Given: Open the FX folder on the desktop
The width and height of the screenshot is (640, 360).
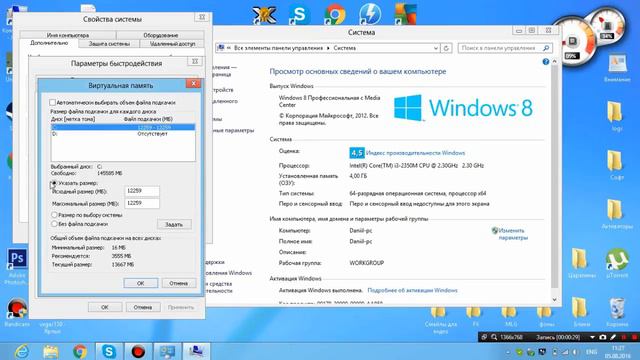Looking at the screenshot, I should (475, 313).
